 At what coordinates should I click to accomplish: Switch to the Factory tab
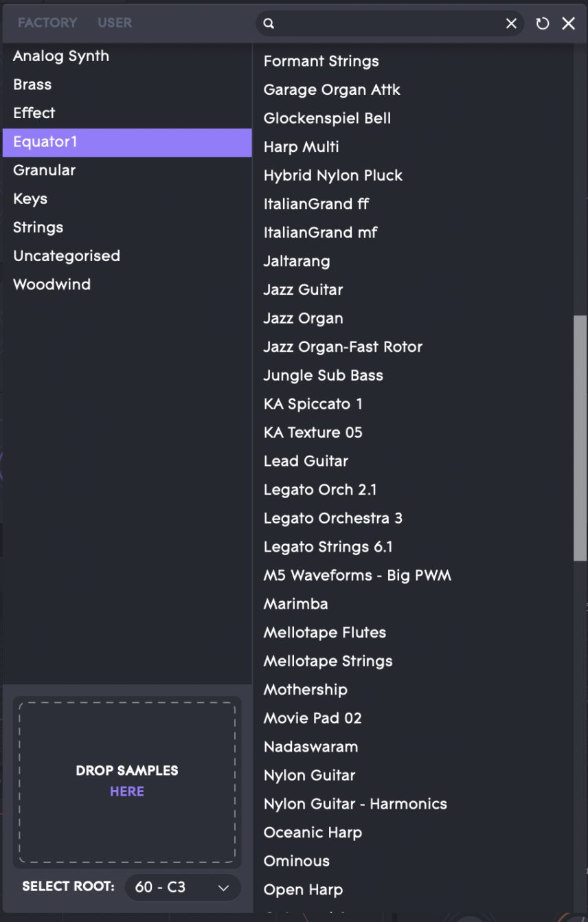point(47,23)
